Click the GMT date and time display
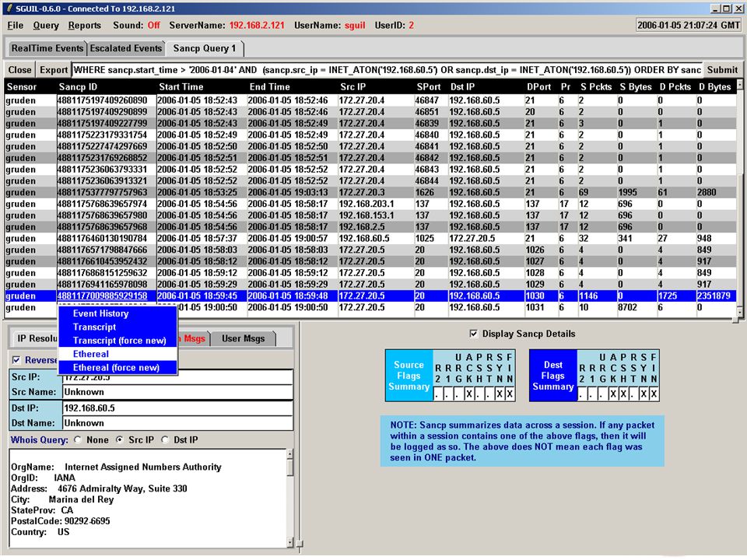The image size is (747, 560). pyautogui.click(x=689, y=25)
